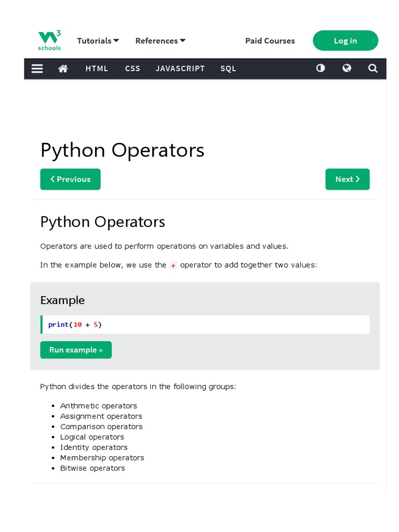The height and width of the screenshot is (532, 399).
Task: Select CSS in the navigation bar
Action: (x=132, y=69)
